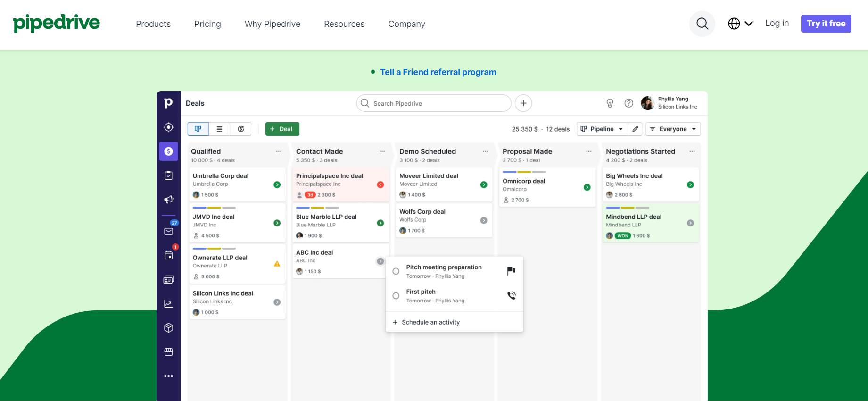This screenshot has width=868, height=401.
Task: Click the WON label on Mindbend deal
Action: pos(623,236)
